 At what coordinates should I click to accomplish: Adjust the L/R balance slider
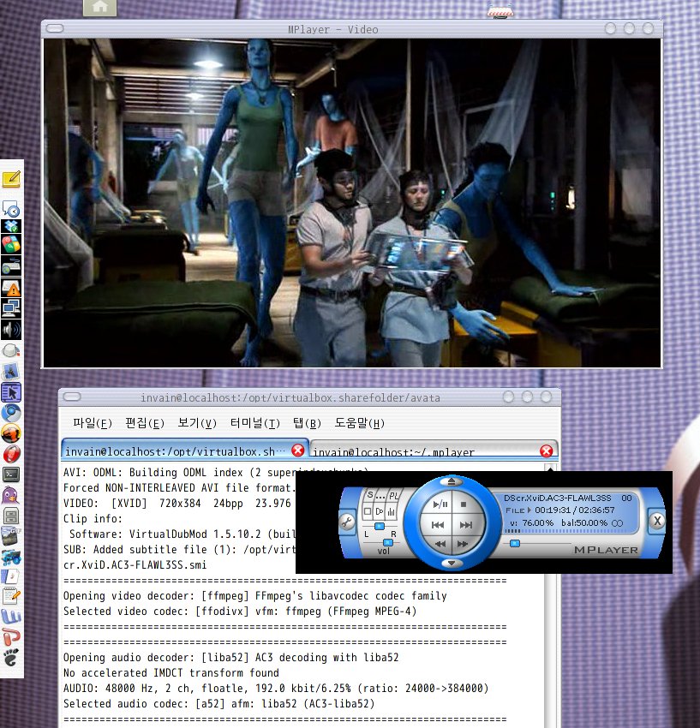pos(379,526)
